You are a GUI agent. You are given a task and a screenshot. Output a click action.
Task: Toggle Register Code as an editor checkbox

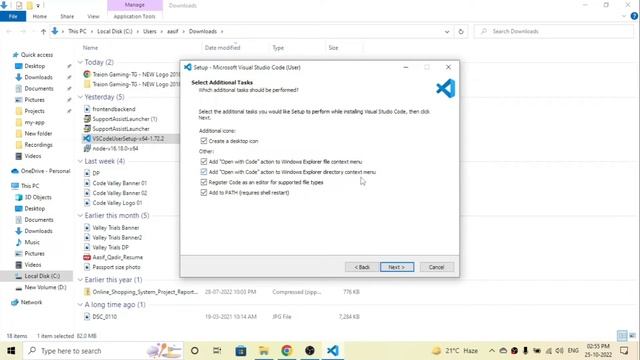(x=204, y=182)
